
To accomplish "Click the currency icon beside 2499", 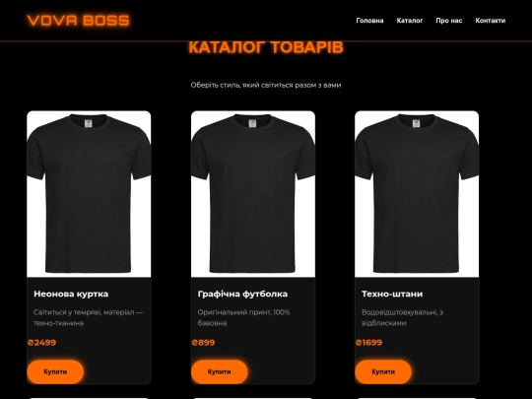I will coord(31,343).
